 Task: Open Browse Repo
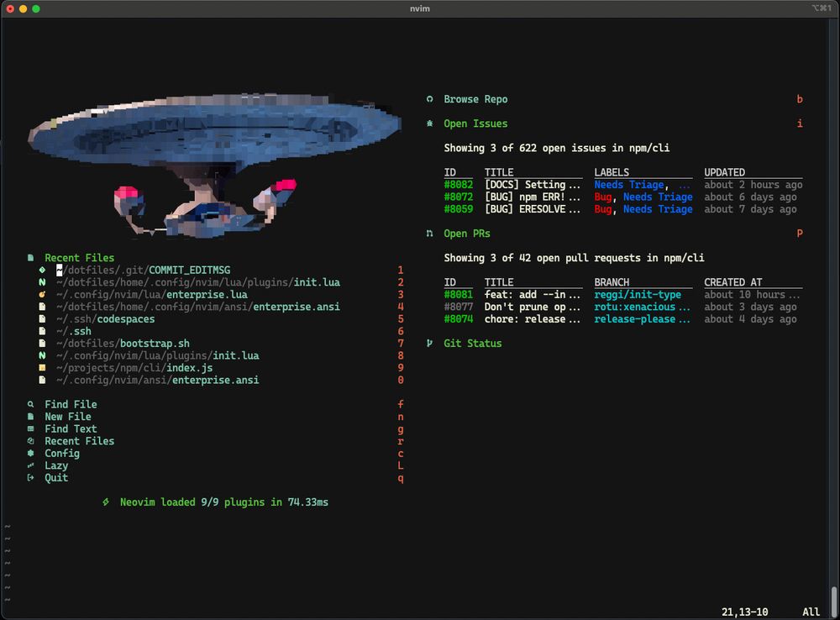tap(475, 99)
